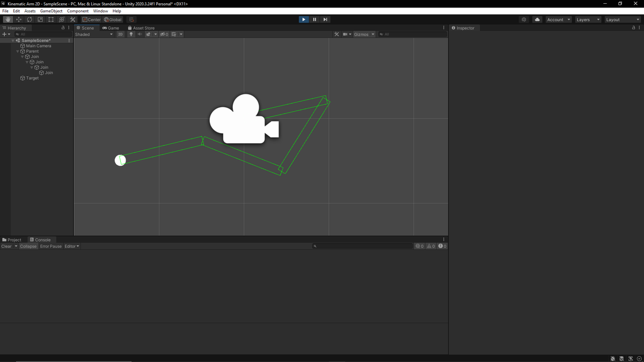The image size is (644, 362).
Task: Open the File menu
Action: pos(5,11)
